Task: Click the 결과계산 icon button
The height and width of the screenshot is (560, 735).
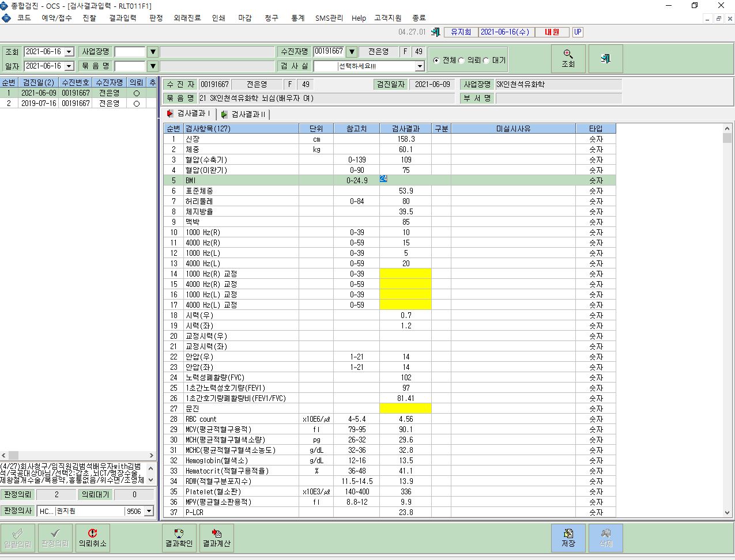Action: pyautogui.click(x=217, y=538)
